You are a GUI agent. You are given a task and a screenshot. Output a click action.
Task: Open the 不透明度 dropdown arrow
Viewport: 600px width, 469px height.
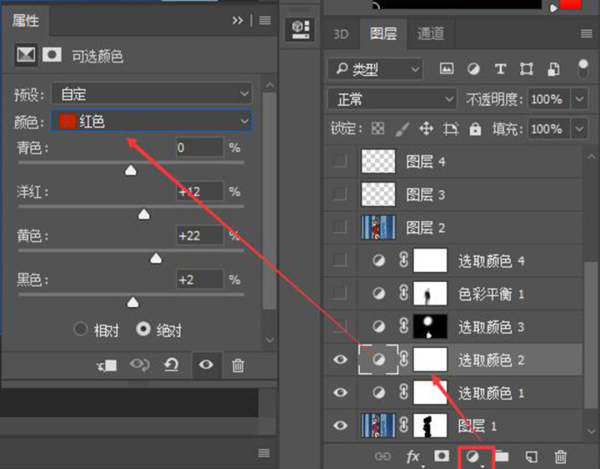(x=579, y=99)
